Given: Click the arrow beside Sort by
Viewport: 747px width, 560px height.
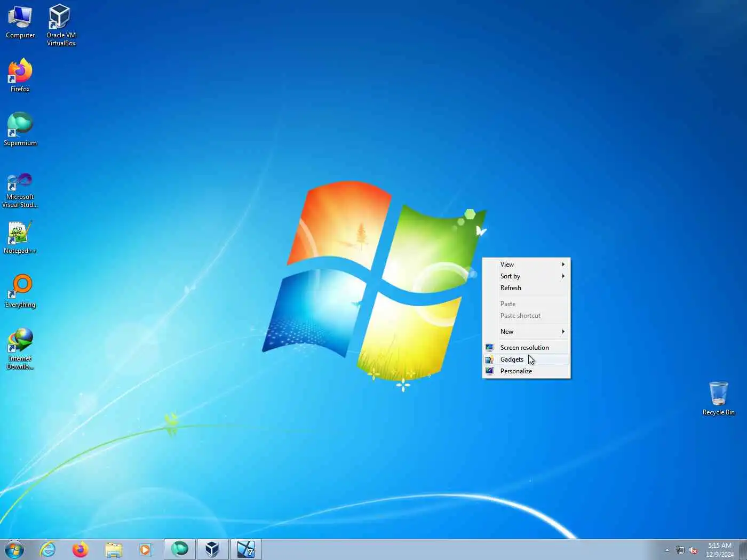Looking at the screenshot, I should 563,276.
